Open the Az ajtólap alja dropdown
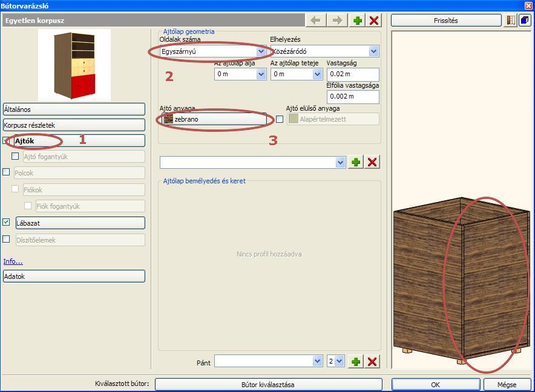 click(261, 74)
